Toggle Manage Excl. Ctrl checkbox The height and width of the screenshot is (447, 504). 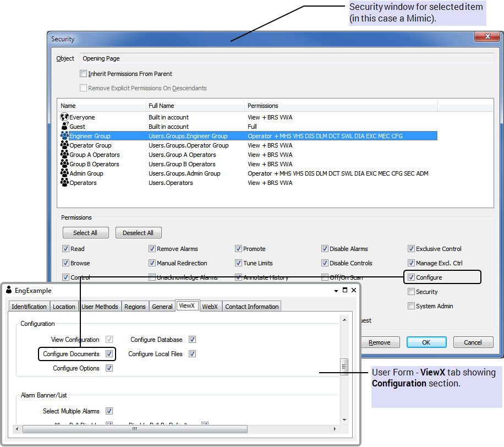411,263
